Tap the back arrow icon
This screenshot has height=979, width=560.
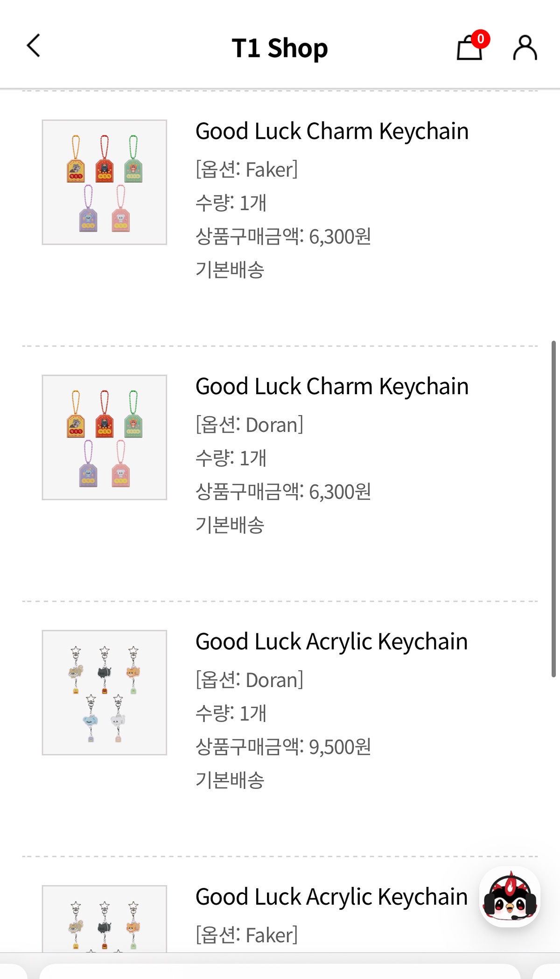coord(34,46)
